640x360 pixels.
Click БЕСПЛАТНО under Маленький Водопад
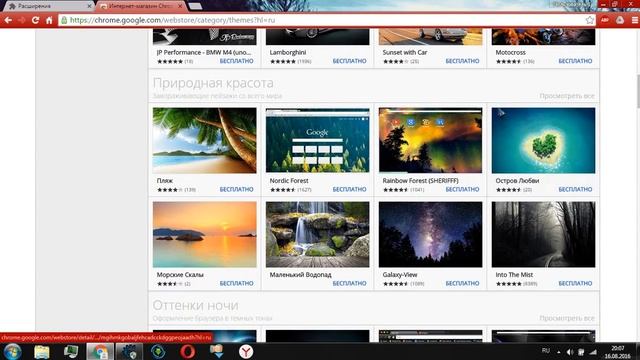pyautogui.click(x=349, y=283)
